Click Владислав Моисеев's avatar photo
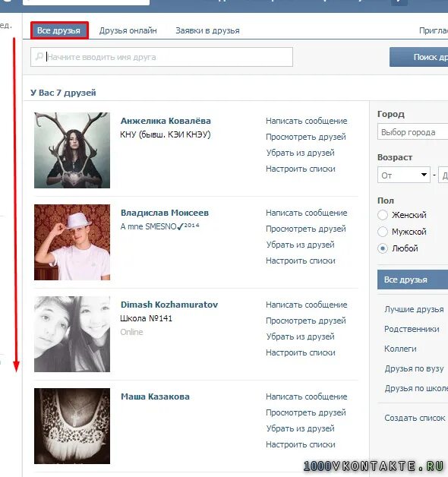The height and width of the screenshot is (477, 448). pyautogui.click(x=72, y=242)
